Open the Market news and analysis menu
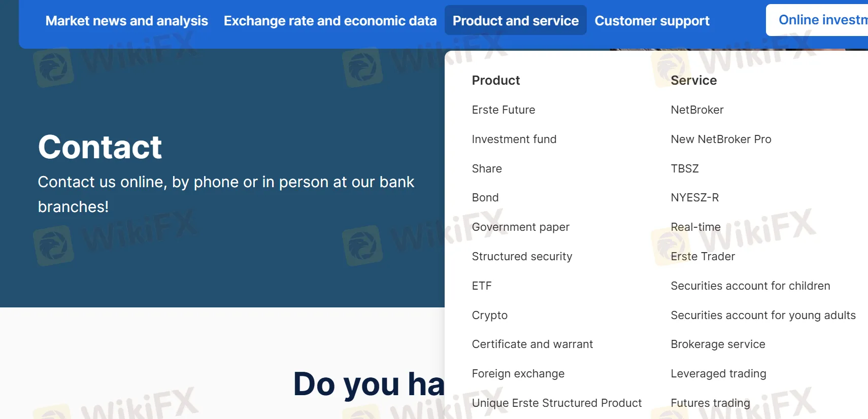868x419 pixels. point(126,21)
